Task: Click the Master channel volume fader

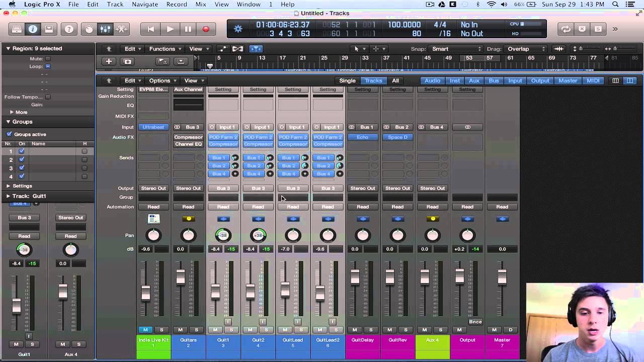Action: (x=502, y=277)
